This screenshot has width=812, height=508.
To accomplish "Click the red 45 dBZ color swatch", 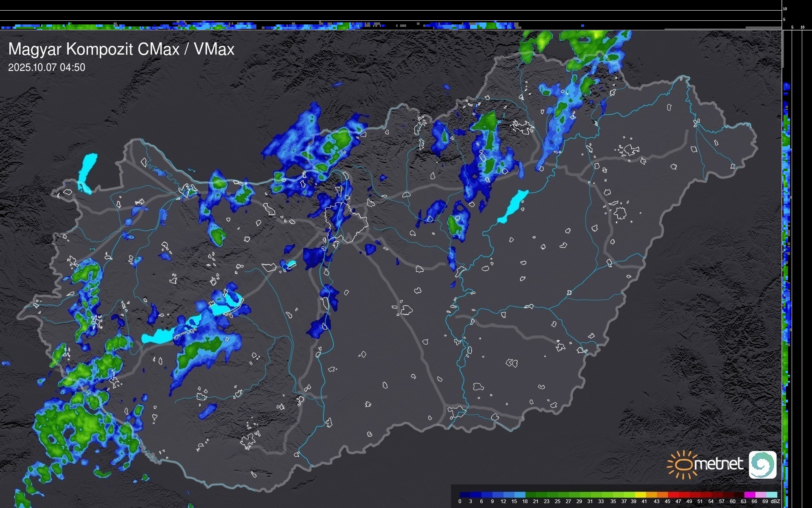I will point(673,495).
